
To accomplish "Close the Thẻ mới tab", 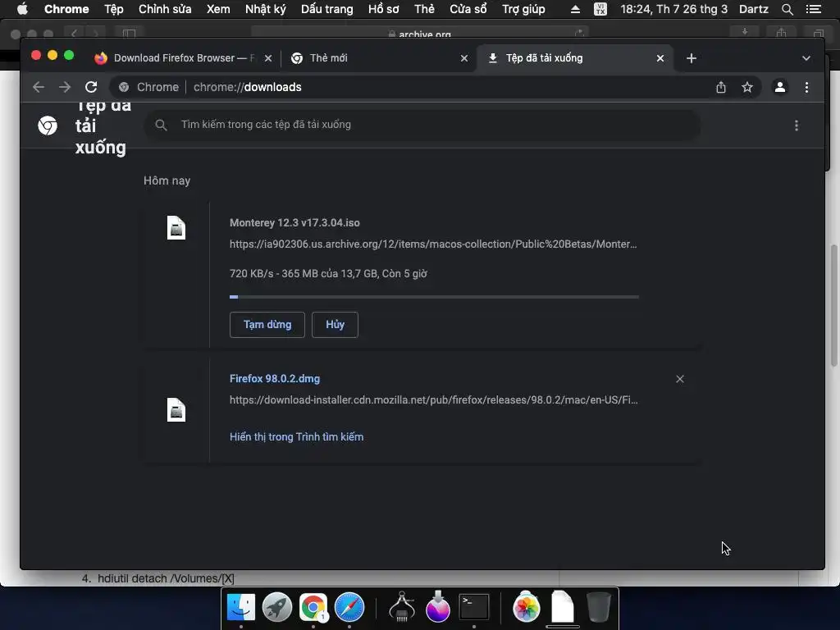I will tap(464, 58).
